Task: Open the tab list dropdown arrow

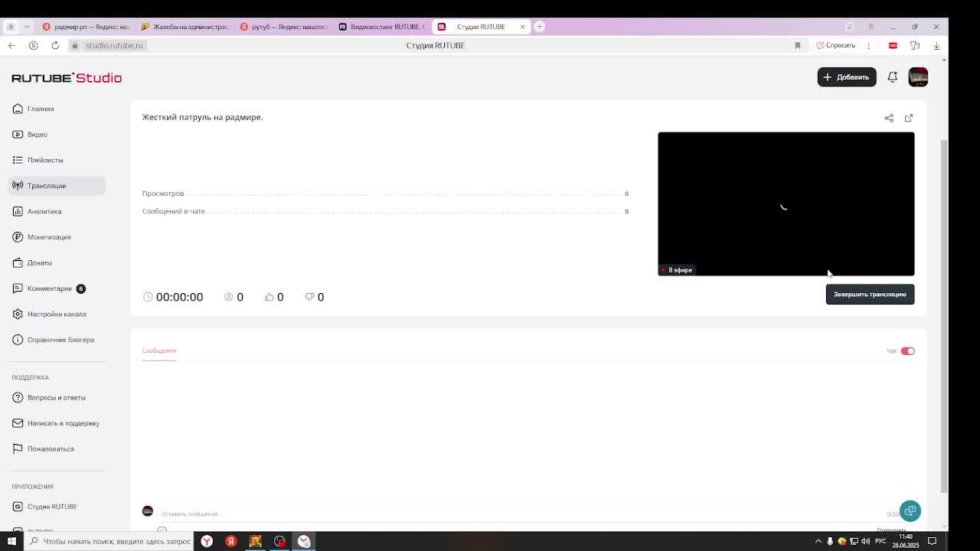Action: click(x=27, y=27)
